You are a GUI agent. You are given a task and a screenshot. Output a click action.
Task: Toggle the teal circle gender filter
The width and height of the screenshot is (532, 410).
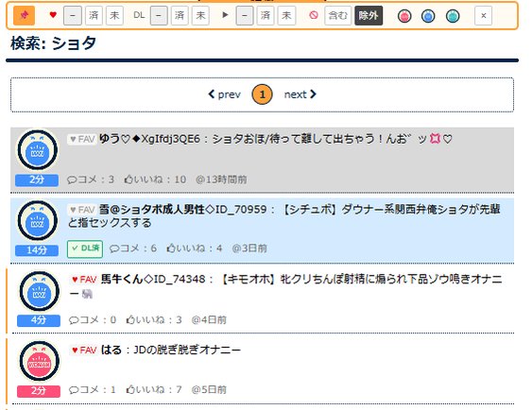point(453,16)
